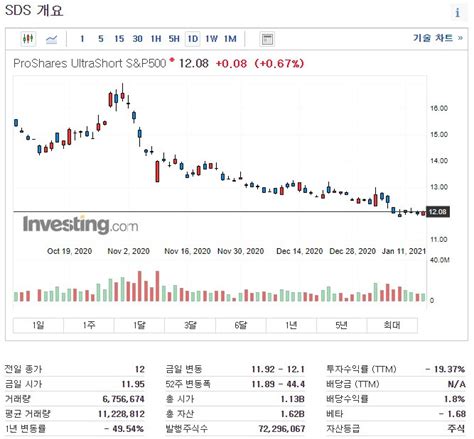Select the 1D interval
Viewport: 474px width, 439px height.
pyautogui.click(x=193, y=39)
